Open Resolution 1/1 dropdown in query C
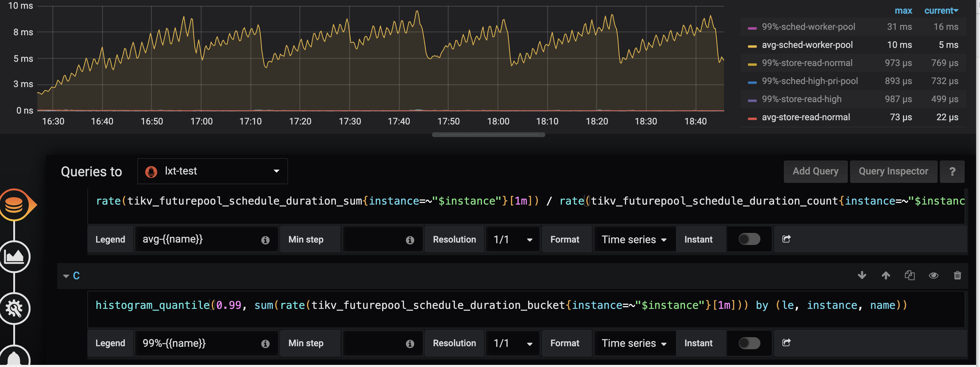 click(512, 343)
